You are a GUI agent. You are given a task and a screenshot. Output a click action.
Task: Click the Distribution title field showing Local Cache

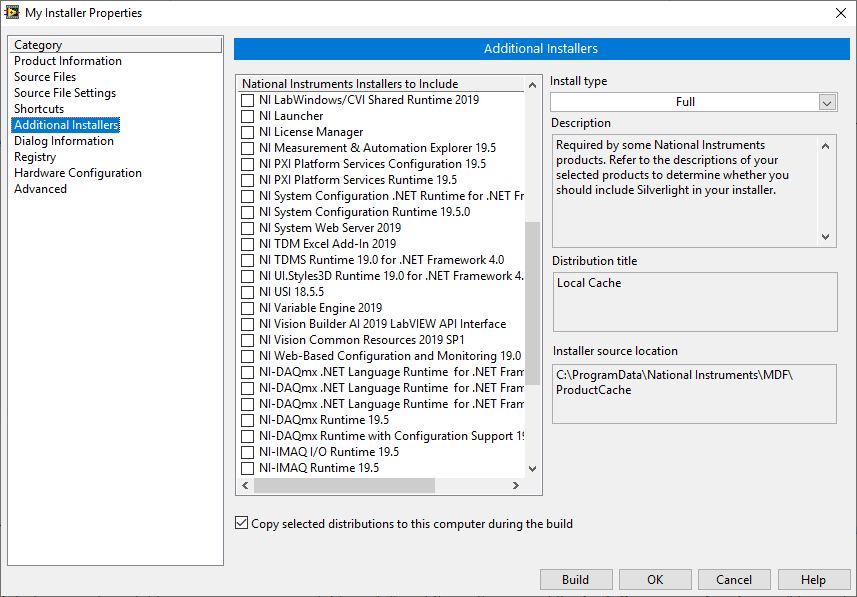(x=695, y=302)
